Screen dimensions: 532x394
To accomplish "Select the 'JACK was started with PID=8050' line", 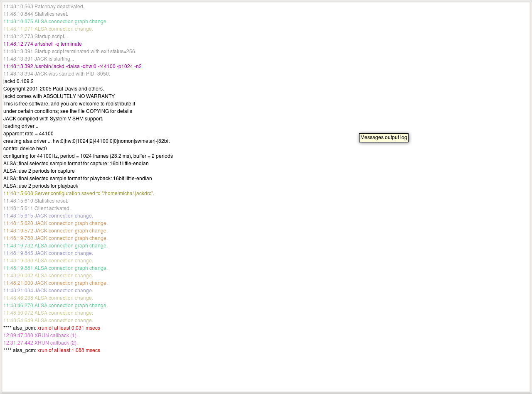I will tap(57, 74).
